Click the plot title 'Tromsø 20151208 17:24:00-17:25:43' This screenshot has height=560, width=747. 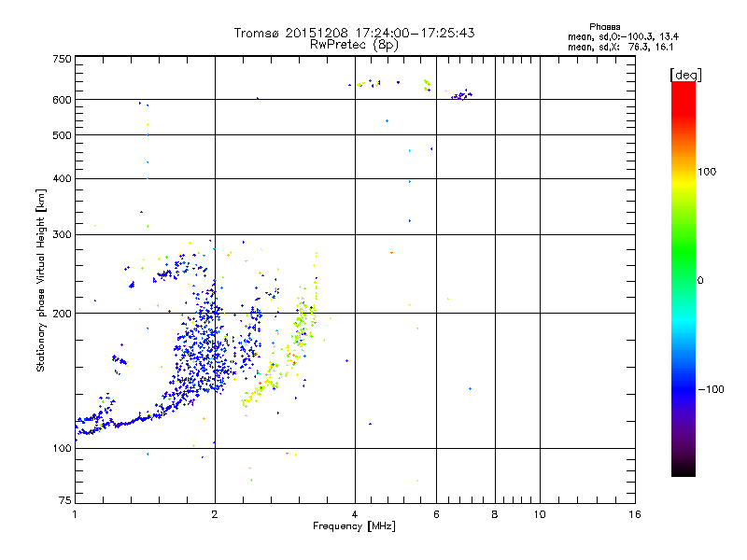(354, 33)
